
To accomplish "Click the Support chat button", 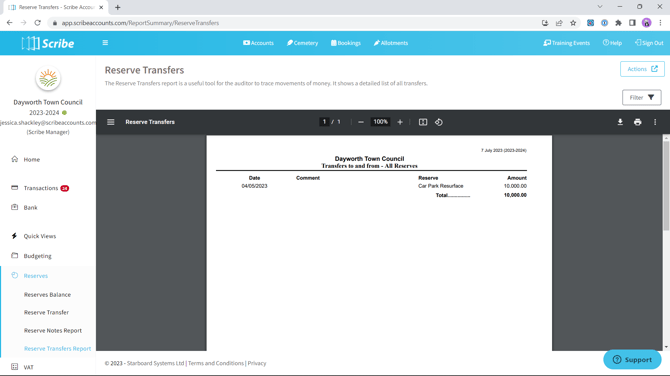I will click(632, 360).
